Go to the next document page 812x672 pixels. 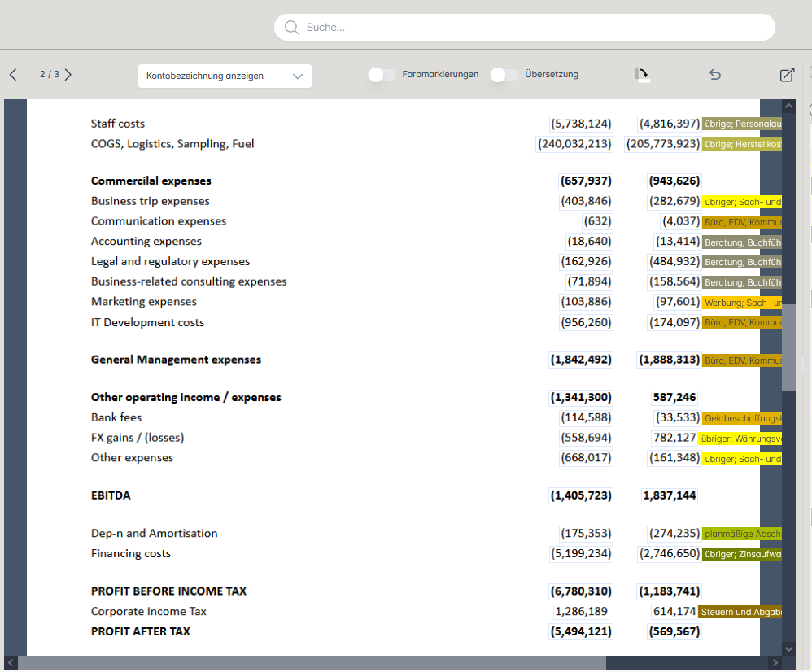point(68,75)
